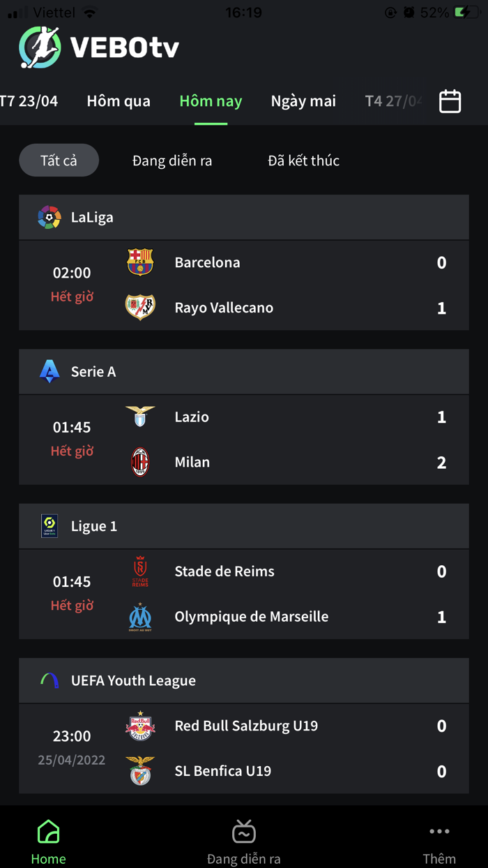This screenshot has height=868, width=488.
Task: Switch to the Hôm qua tab
Action: (x=119, y=101)
